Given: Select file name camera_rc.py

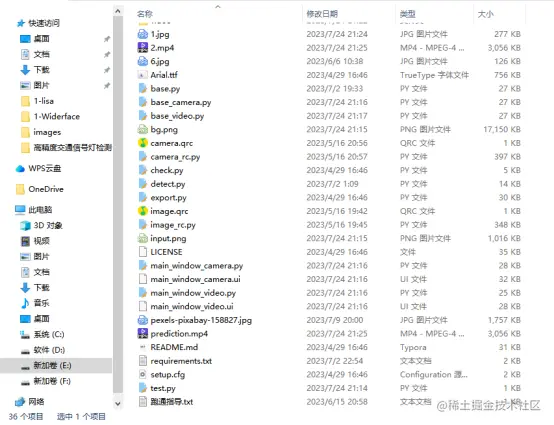Looking at the screenshot, I should 175,157.
